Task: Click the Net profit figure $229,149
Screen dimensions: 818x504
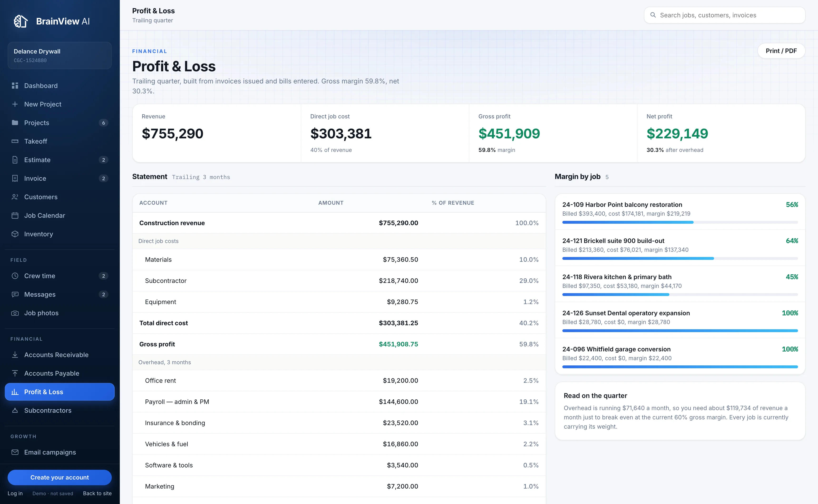Action: [x=677, y=134]
